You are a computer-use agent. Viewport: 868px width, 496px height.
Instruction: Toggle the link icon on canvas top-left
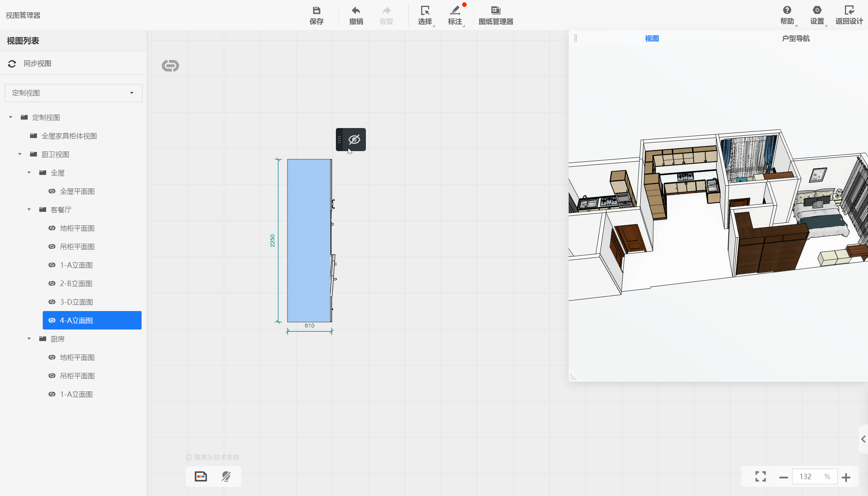point(170,66)
